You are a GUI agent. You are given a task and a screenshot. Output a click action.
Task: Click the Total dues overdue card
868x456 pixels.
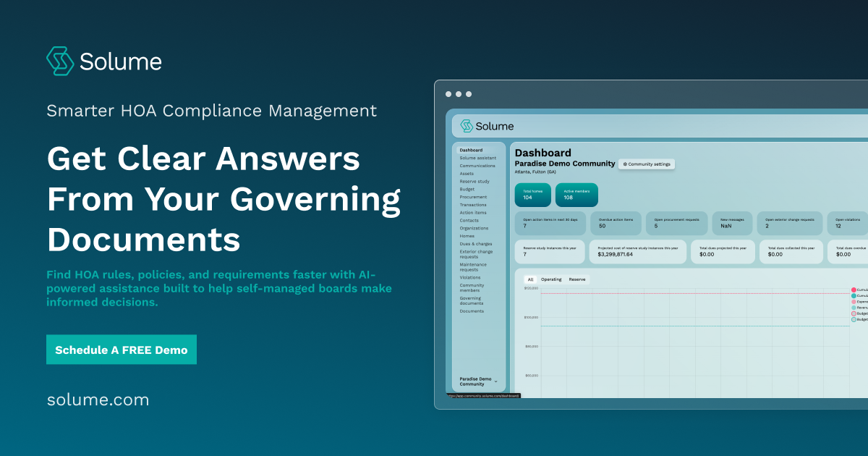848,251
